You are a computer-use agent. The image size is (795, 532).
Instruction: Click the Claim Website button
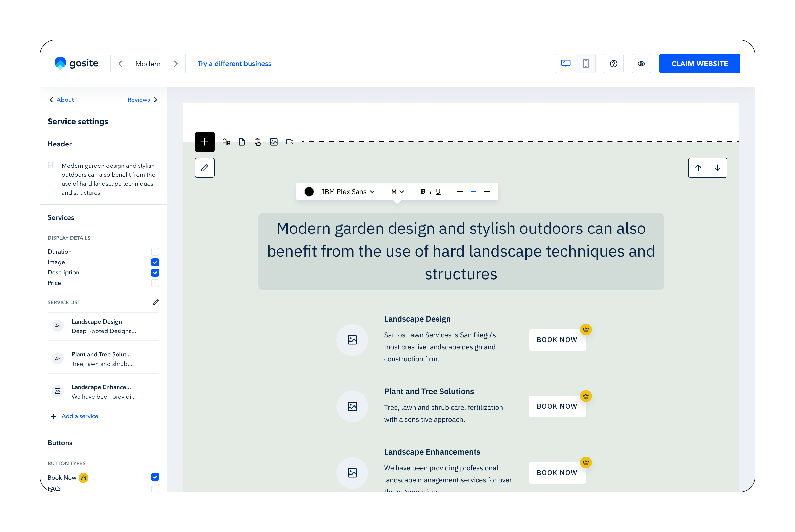699,64
